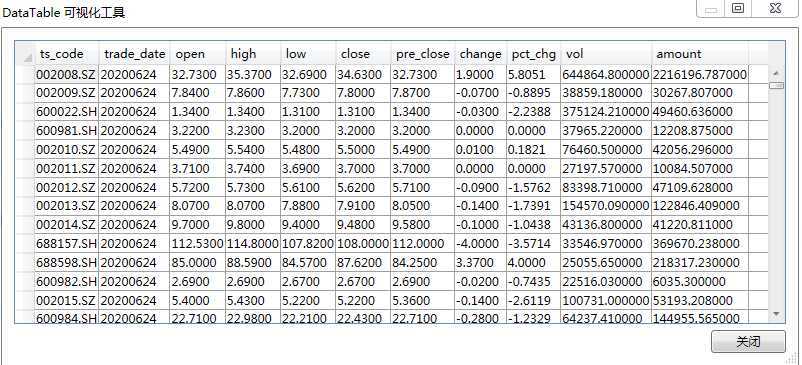
Task: Click the vol column header
Action: pyautogui.click(x=606, y=54)
